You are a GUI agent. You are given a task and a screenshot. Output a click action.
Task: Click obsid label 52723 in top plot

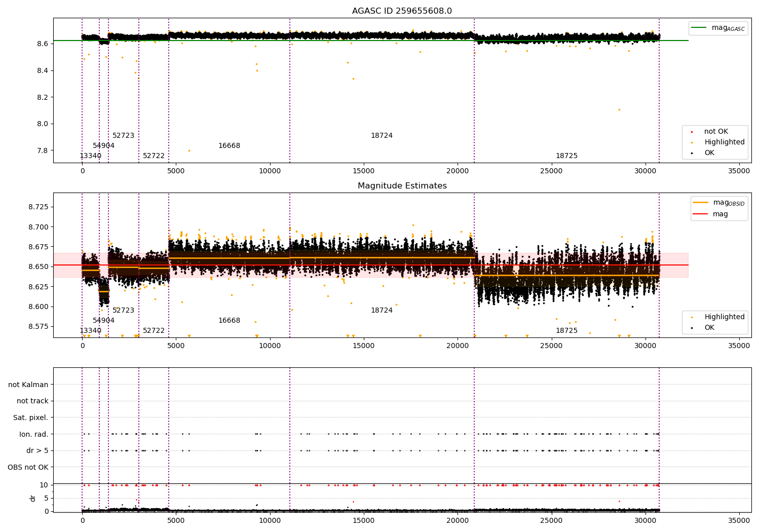click(123, 136)
